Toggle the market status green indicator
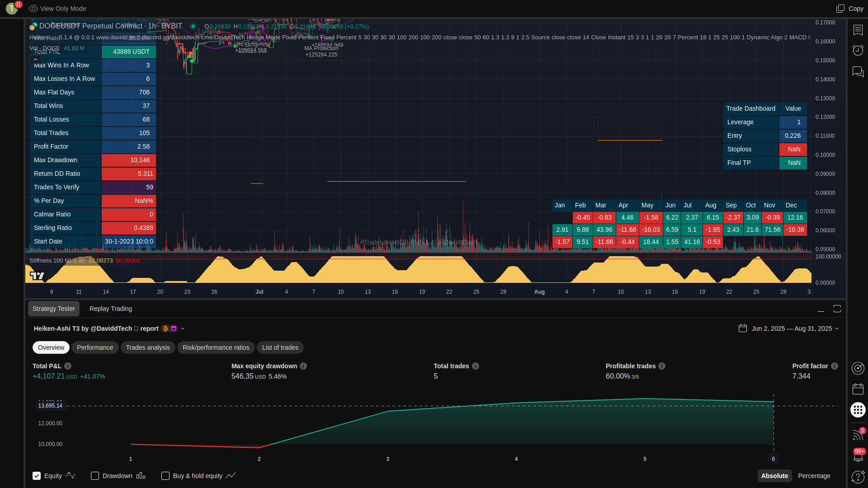This screenshot has height=488, width=868. click(193, 26)
